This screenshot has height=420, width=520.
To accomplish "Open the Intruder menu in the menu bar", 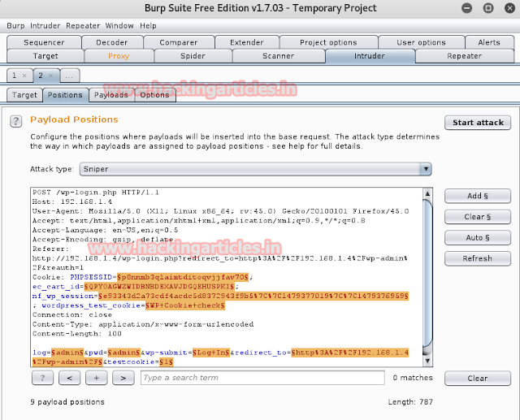I will 45,26.
